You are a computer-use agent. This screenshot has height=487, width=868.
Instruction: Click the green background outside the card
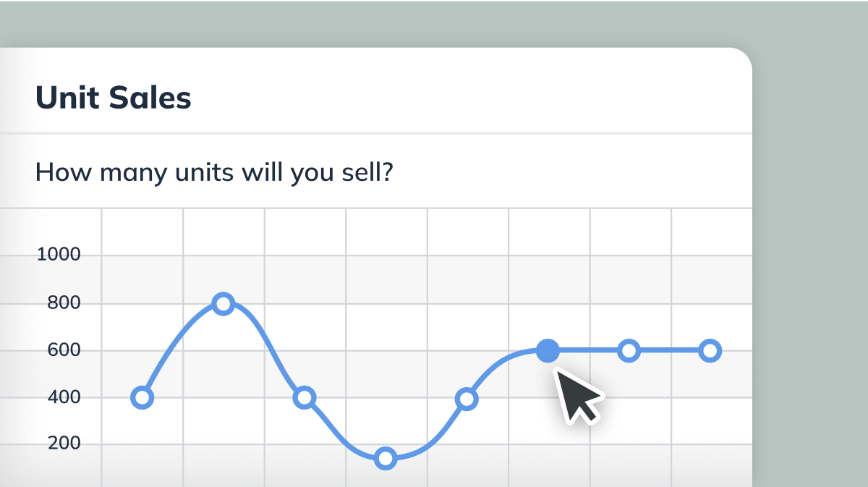pyautogui.click(x=810, y=253)
